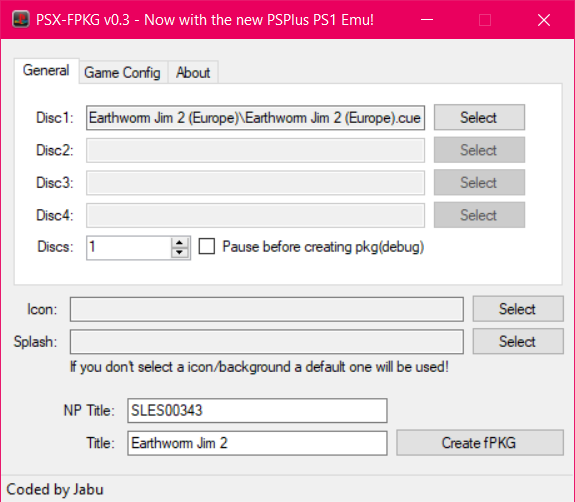
Task: Minimize the PSX-FPKG window
Action: click(x=427, y=20)
